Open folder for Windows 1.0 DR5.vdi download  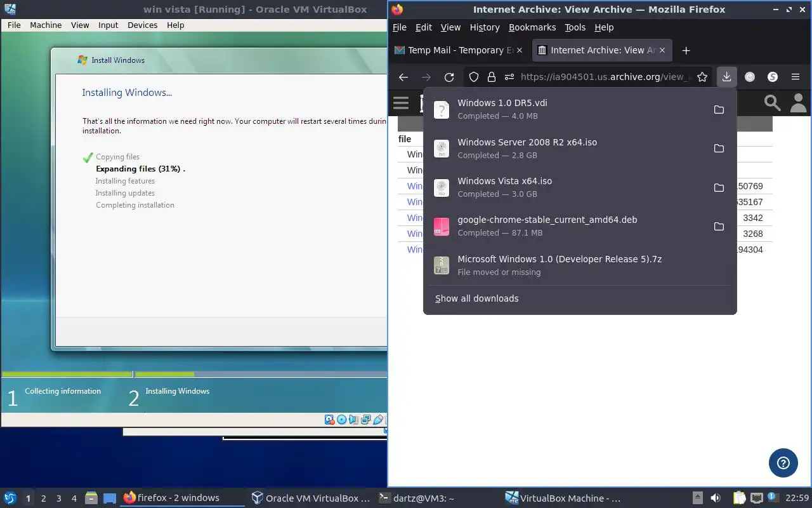point(719,109)
